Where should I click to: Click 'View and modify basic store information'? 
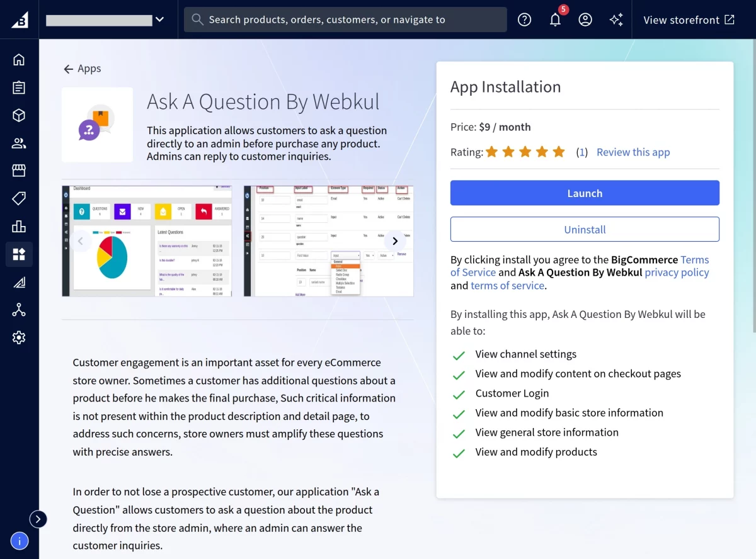pyautogui.click(x=570, y=413)
